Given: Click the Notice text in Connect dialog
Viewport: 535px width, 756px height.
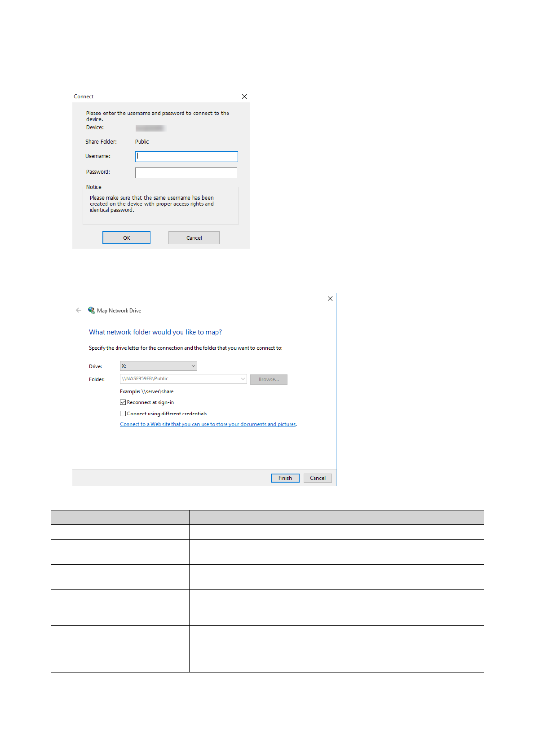Looking at the screenshot, I should (152, 204).
